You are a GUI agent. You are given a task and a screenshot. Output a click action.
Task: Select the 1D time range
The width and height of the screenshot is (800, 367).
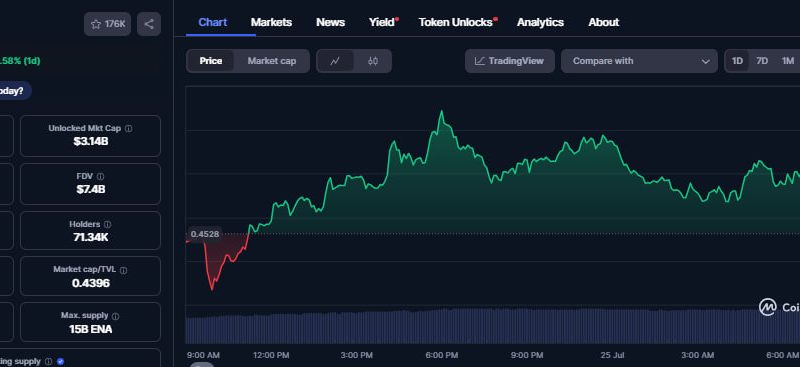pos(737,61)
